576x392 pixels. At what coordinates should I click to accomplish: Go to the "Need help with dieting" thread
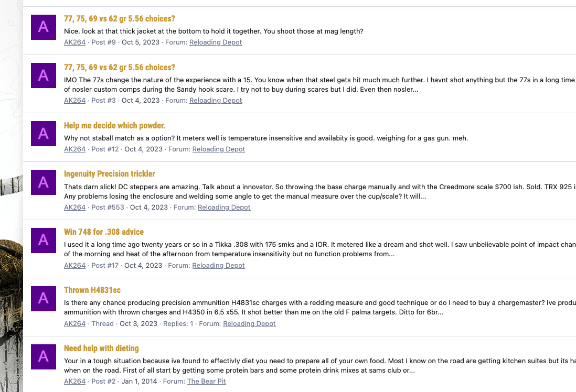pos(101,348)
